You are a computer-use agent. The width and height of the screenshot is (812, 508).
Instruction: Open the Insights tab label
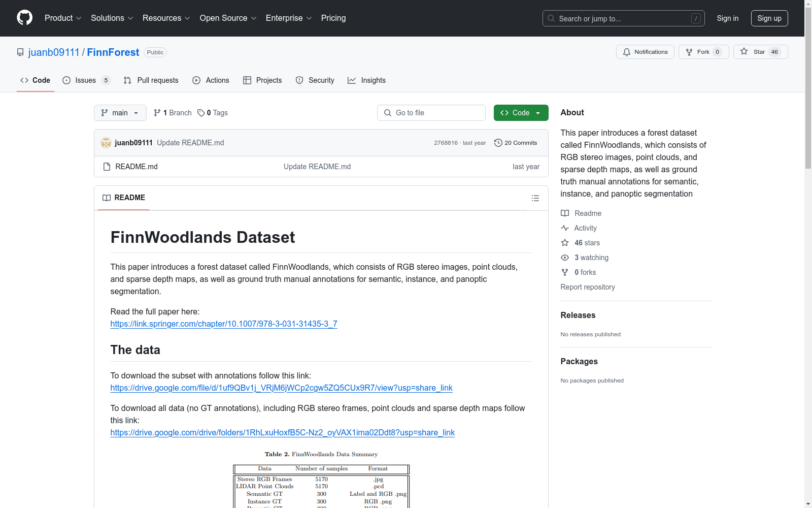[374, 80]
